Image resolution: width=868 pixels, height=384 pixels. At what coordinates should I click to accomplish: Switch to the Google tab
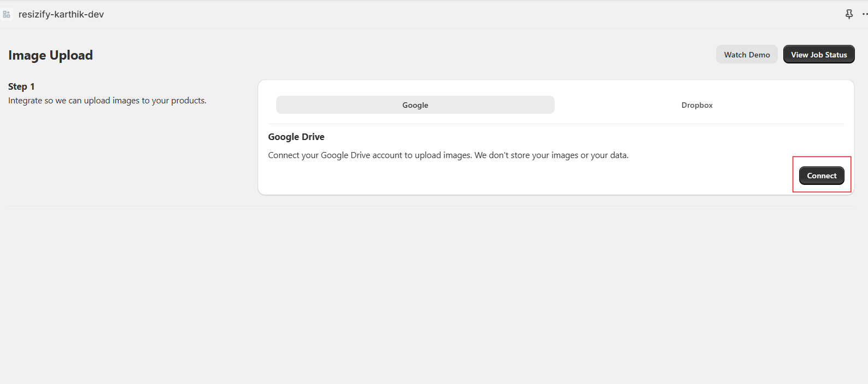(x=415, y=105)
